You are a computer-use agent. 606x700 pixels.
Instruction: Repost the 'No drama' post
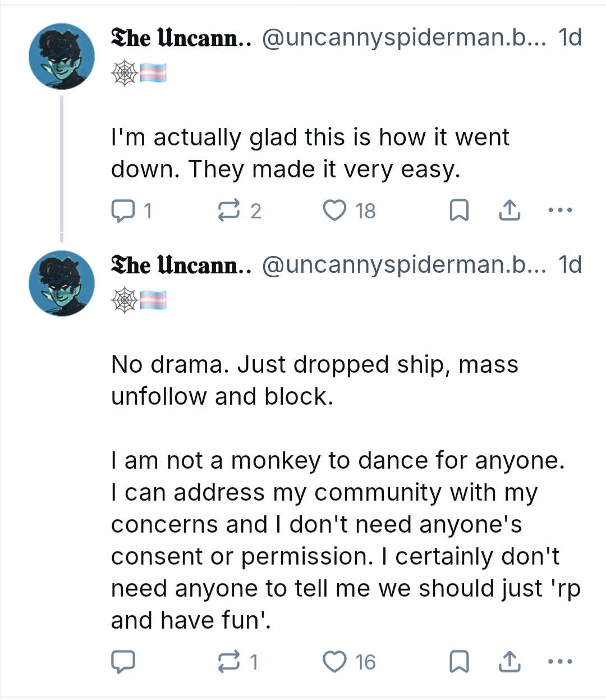tap(227, 662)
